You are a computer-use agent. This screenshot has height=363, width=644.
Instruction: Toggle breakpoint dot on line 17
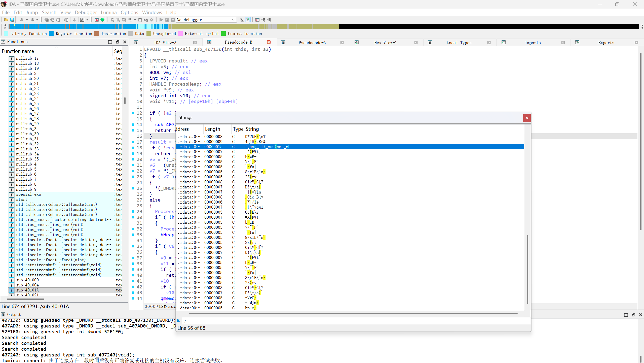pos(133,142)
